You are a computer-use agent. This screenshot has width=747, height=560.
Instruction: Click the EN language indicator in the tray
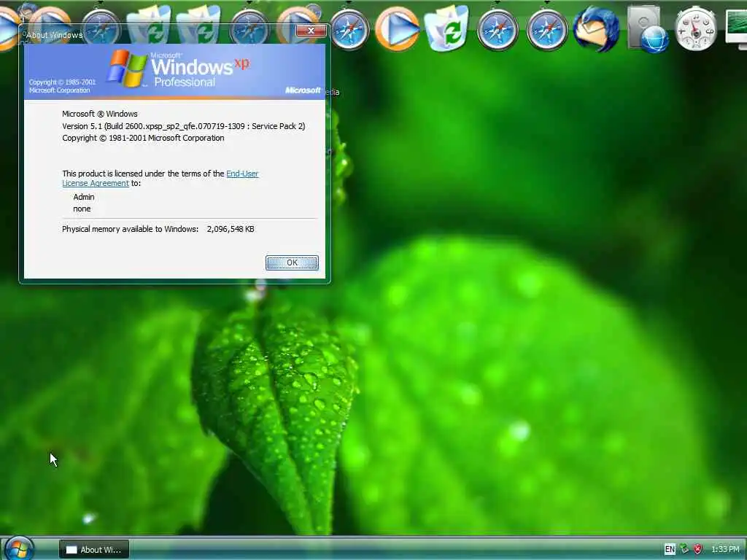pos(670,550)
